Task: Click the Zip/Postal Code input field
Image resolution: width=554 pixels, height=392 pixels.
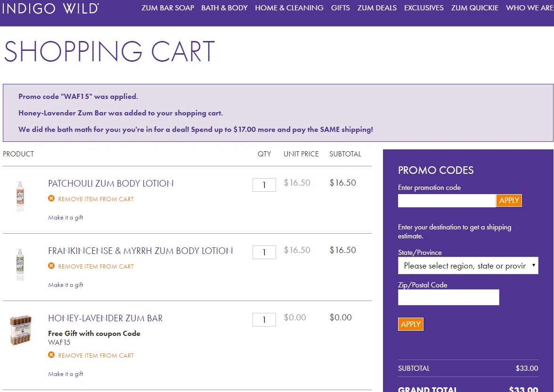Action: click(x=448, y=297)
